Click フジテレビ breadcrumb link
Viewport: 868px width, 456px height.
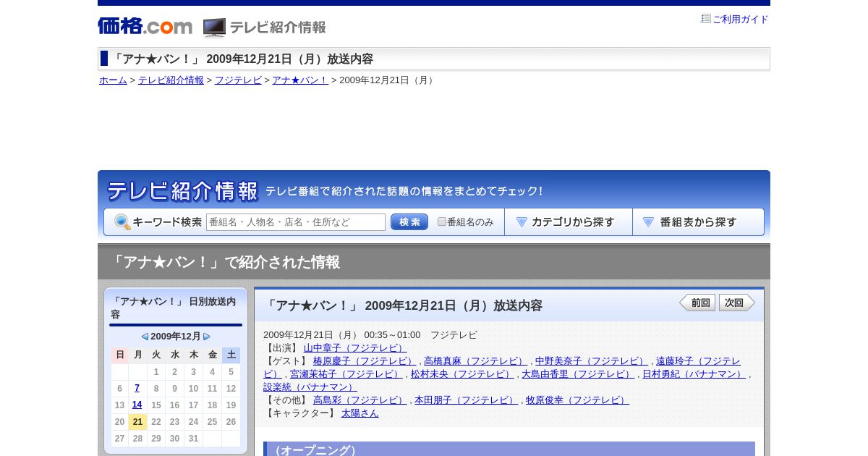pos(238,80)
